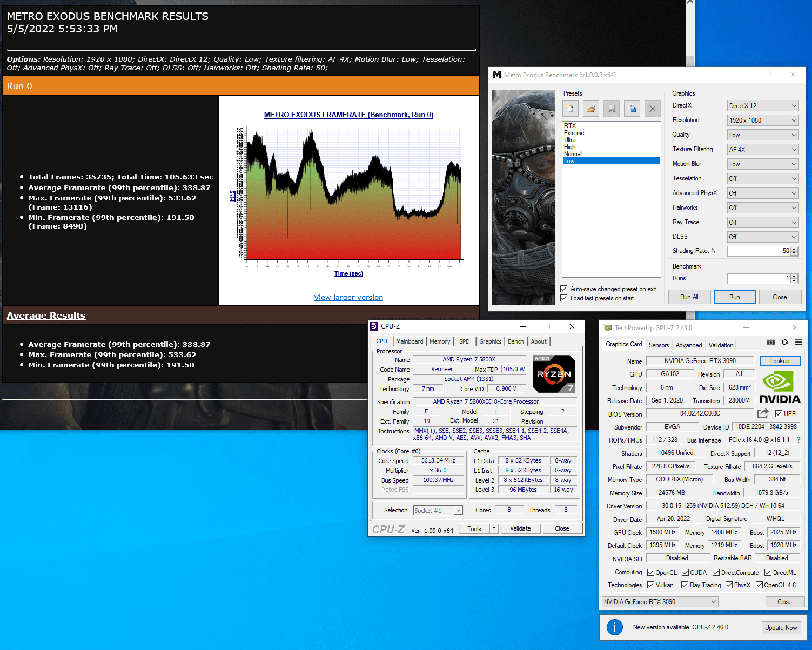Switch to the Sensors tab in GPU-Z
812x650 pixels.
(659, 345)
